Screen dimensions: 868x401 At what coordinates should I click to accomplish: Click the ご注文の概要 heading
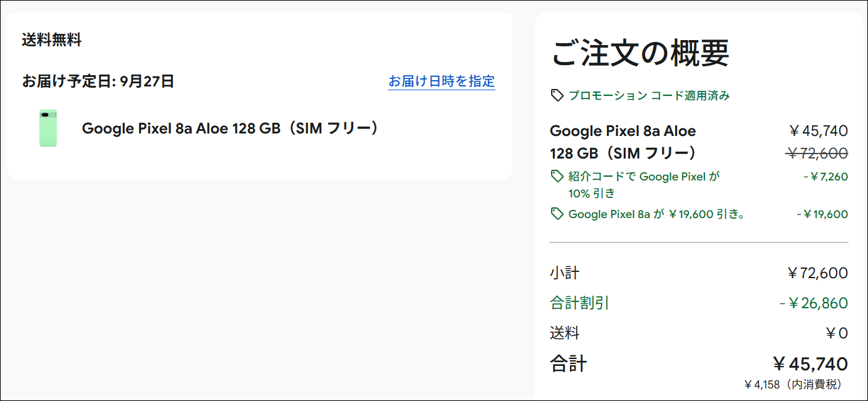tap(640, 53)
